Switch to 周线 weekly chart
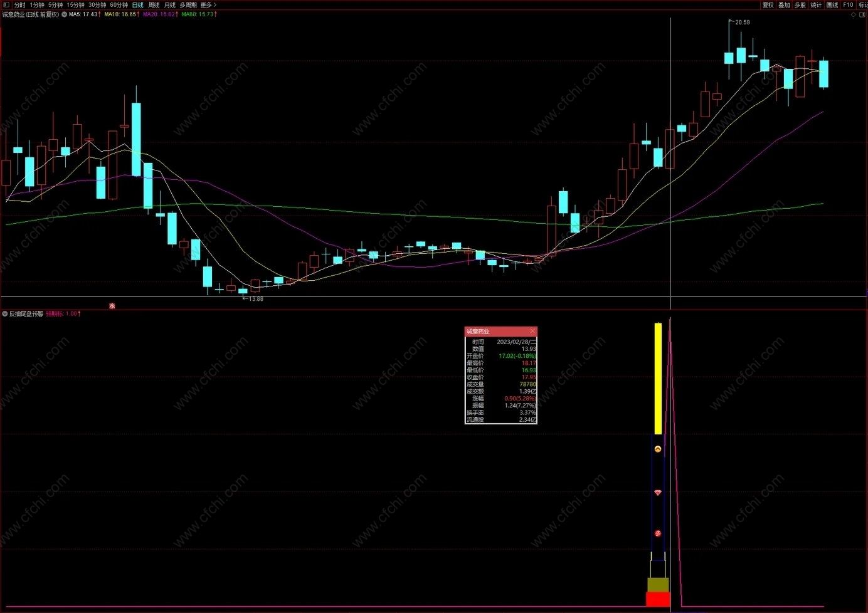Screen dimensions: 868x613 tap(154, 4)
